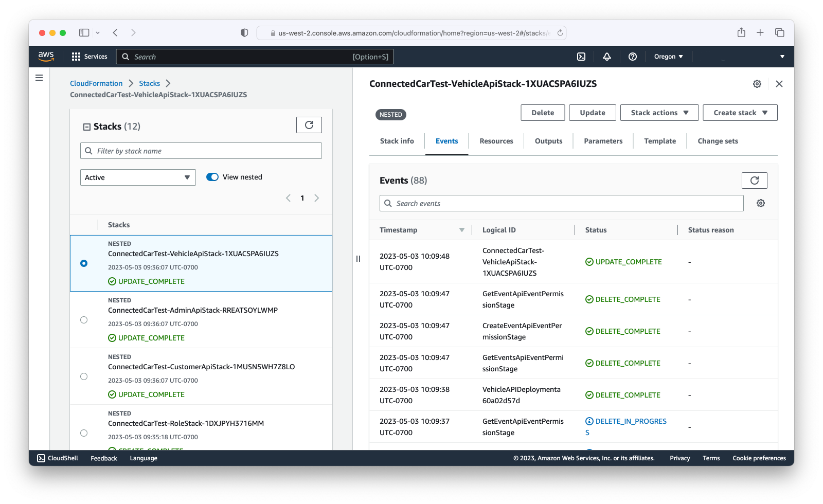Open the account menu dropdown arrow
Viewport: 823px width, 504px height.
click(782, 57)
